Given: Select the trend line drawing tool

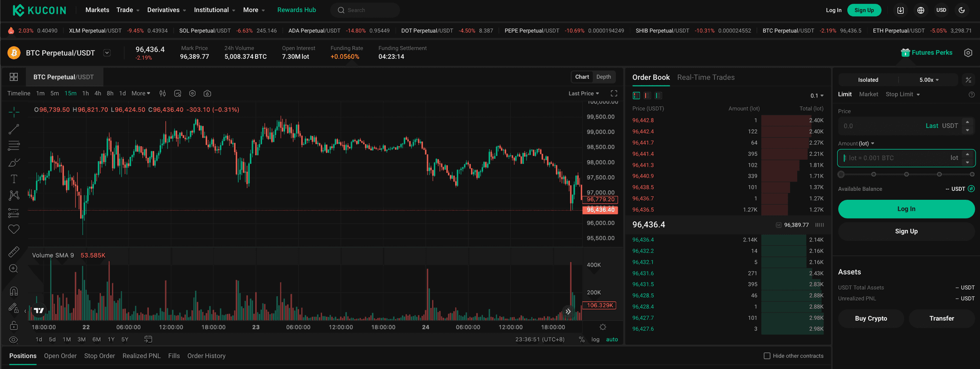Looking at the screenshot, I should point(14,129).
